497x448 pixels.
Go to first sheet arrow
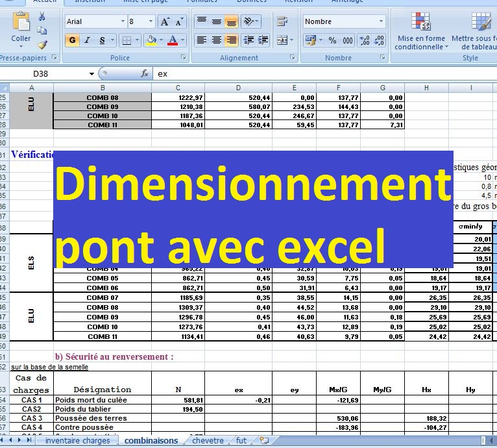(x=3, y=440)
